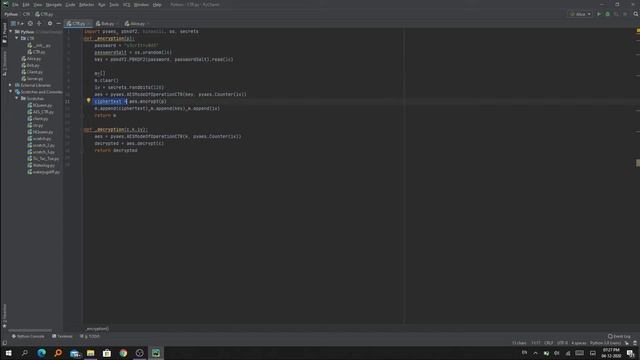Image resolution: width=640 pixels, height=360 pixels.
Task: Switch to the Bob.py editor tab
Action: (x=106, y=24)
